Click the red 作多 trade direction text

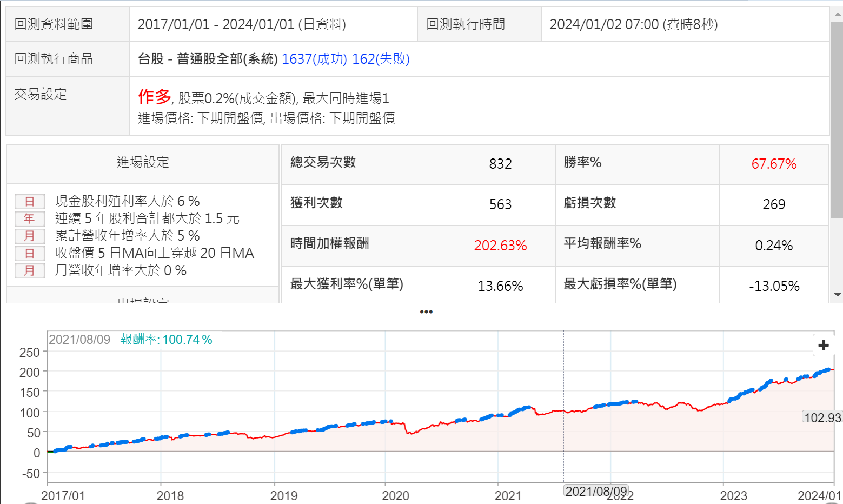tap(154, 97)
